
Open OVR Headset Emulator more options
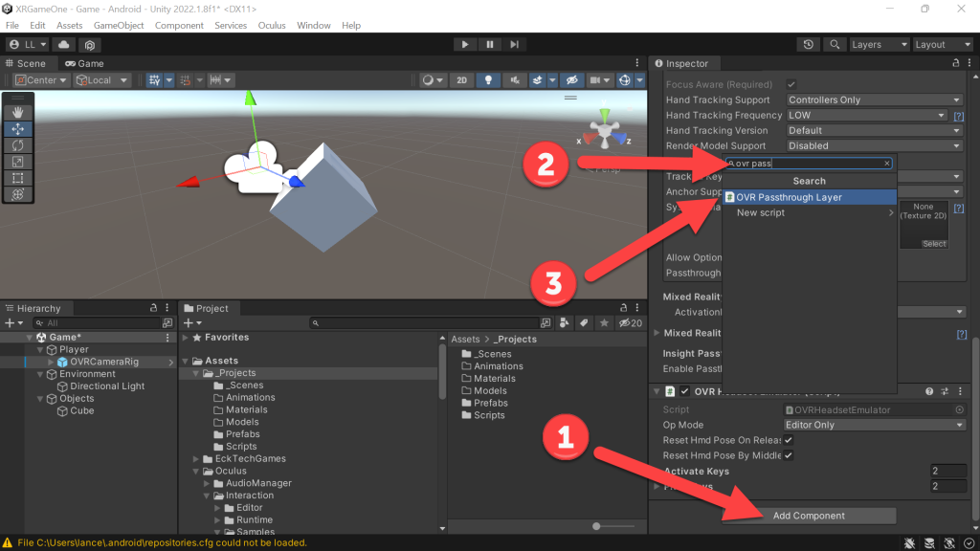point(960,391)
